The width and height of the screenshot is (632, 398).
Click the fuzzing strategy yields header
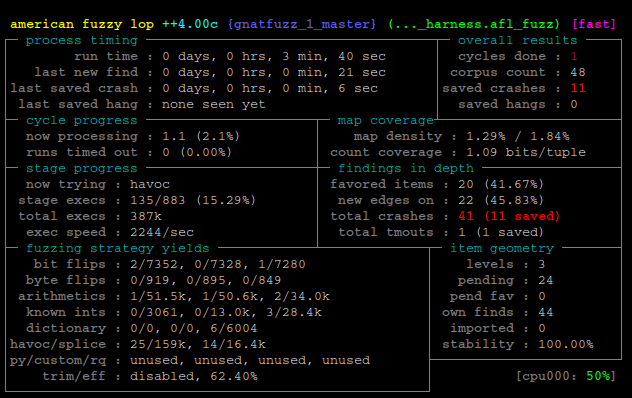(118, 248)
